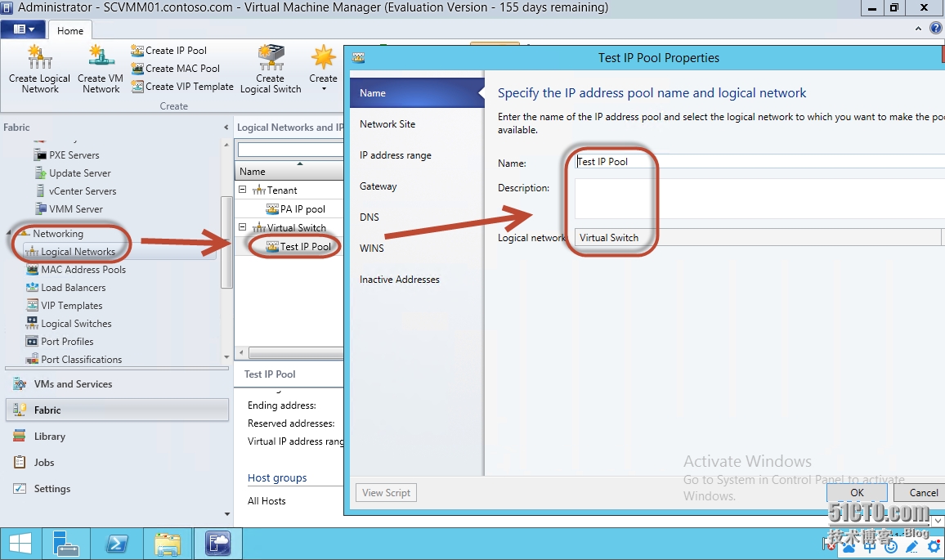This screenshot has height=560, width=945.
Task: Click OK in IP Pool Properties
Action: pos(857,492)
